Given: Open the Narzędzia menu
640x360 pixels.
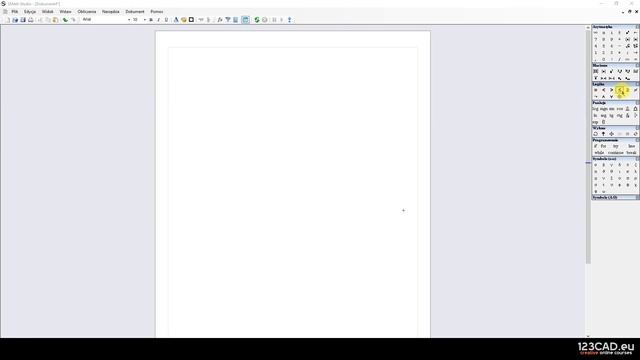Looking at the screenshot, I should 111,12.
